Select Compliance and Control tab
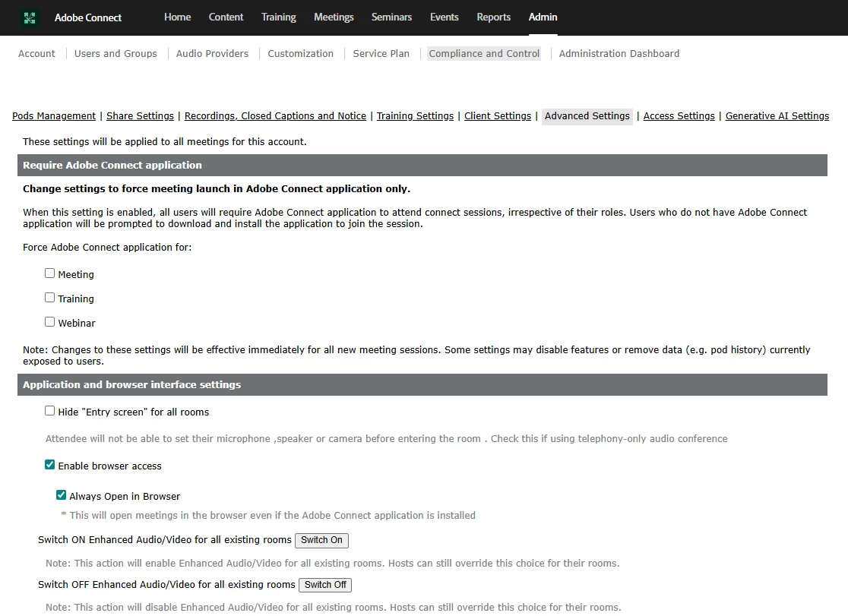This screenshot has height=616, width=848. pos(484,53)
